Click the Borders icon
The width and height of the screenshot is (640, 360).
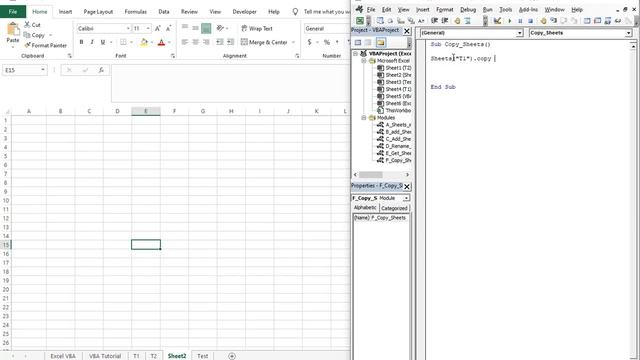coord(123,42)
